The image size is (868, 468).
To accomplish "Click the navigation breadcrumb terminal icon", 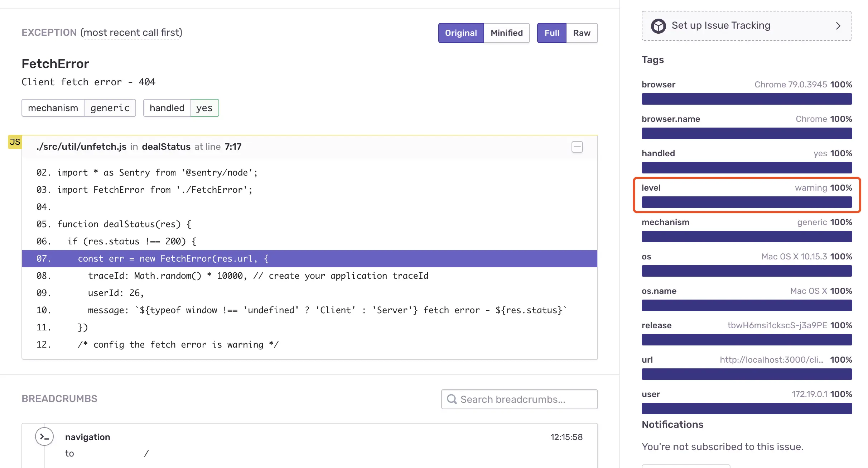I will (x=44, y=436).
